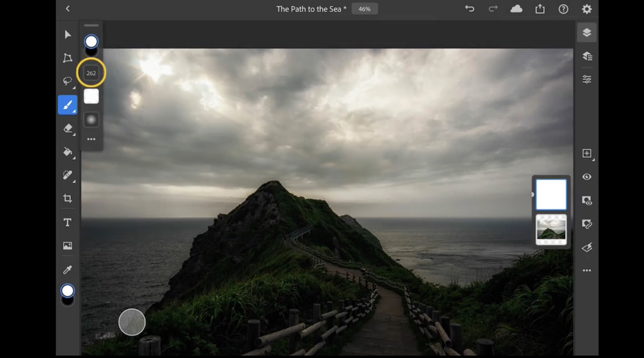Image resolution: width=644 pixels, height=358 pixels.
Task: Add a new layer
Action: 587,153
